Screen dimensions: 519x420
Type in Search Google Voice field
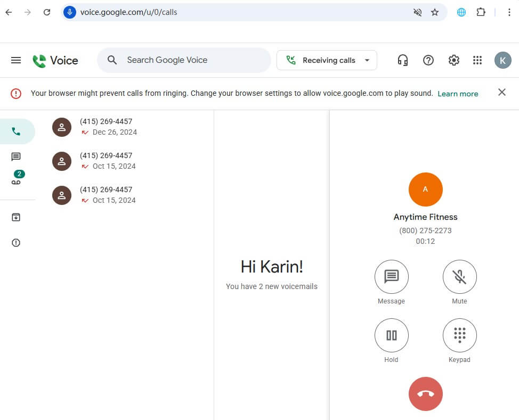[184, 60]
